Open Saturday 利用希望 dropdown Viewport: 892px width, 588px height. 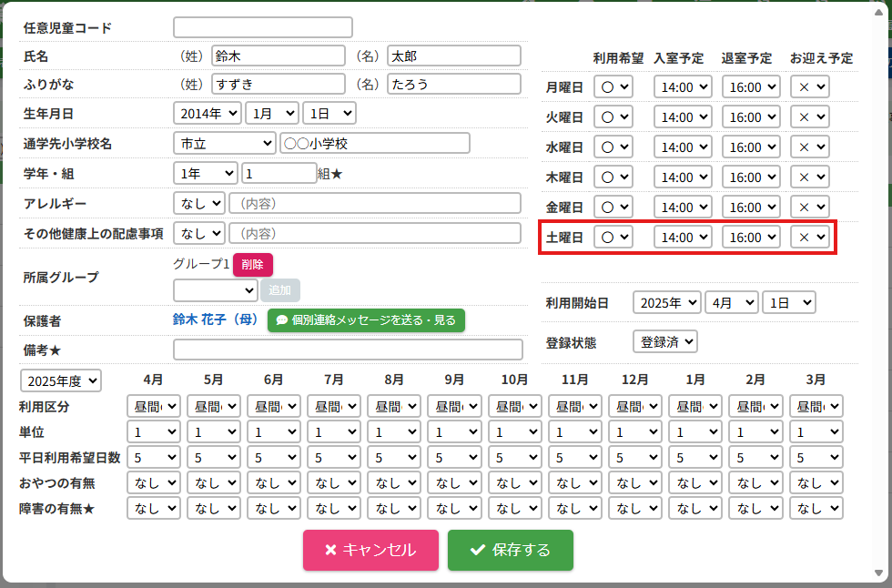[613, 238]
